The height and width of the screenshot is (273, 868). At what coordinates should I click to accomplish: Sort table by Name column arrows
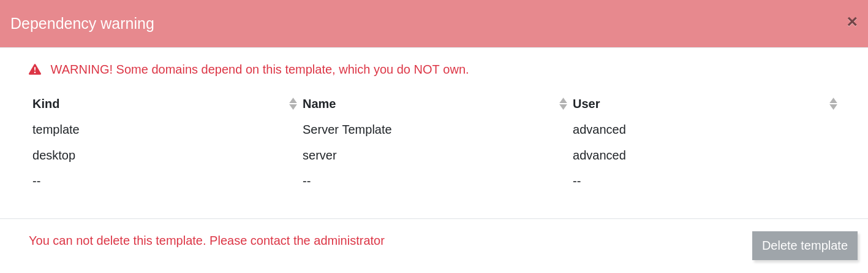click(x=563, y=104)
